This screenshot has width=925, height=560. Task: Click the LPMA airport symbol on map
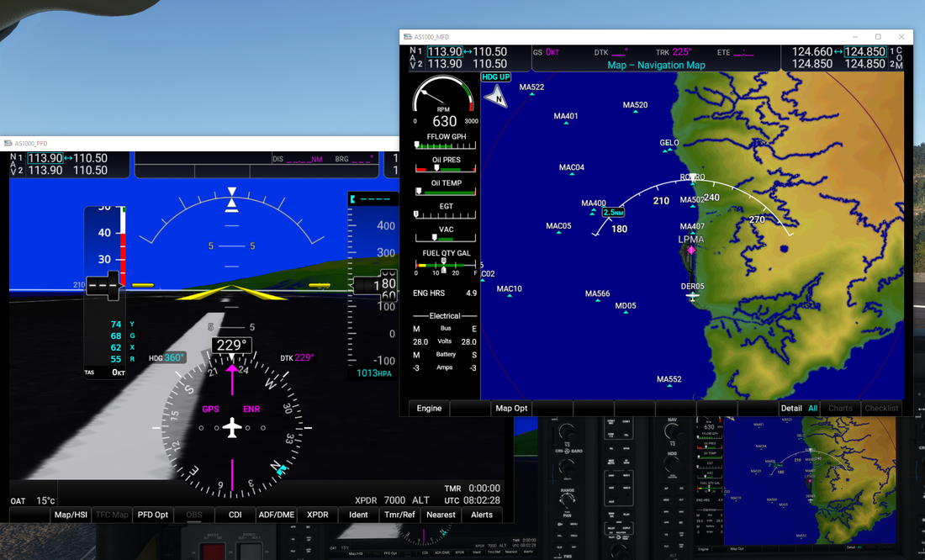click(692, 250)
